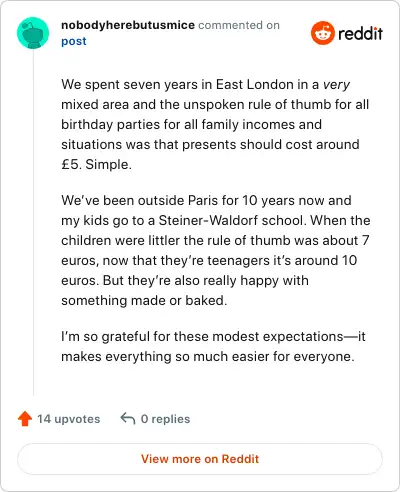Click the grey 'commented on' text
400x492 pixels.
(239, 25)
